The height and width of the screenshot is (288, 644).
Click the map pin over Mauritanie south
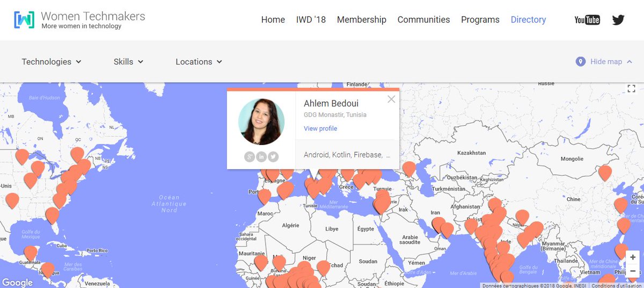[261, 262]
